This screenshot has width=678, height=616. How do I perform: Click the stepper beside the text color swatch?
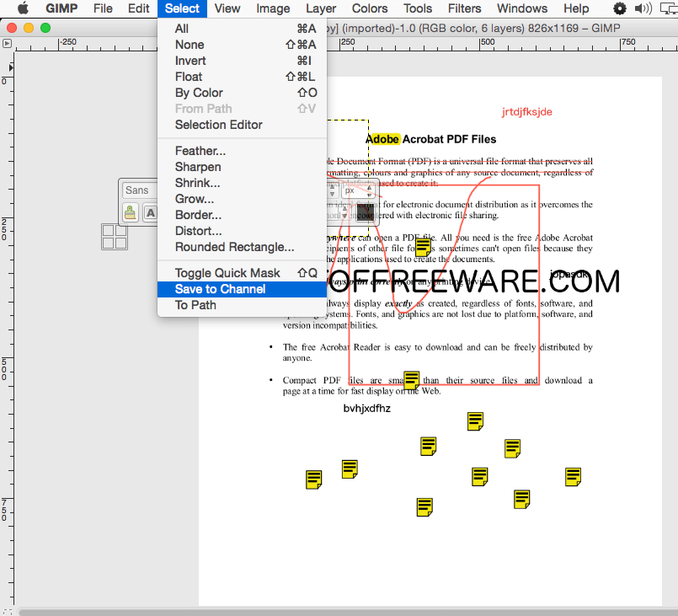tap(344, 212)
